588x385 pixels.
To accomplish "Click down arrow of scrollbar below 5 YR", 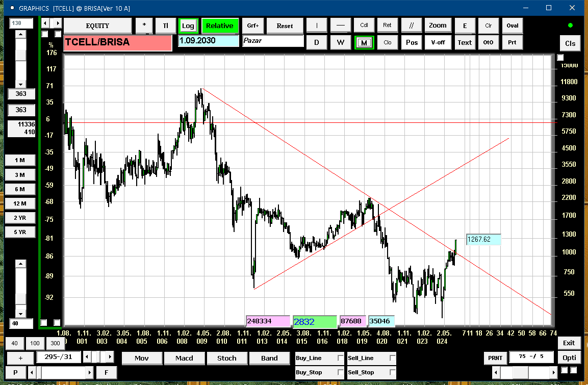I will pos(20,314).
